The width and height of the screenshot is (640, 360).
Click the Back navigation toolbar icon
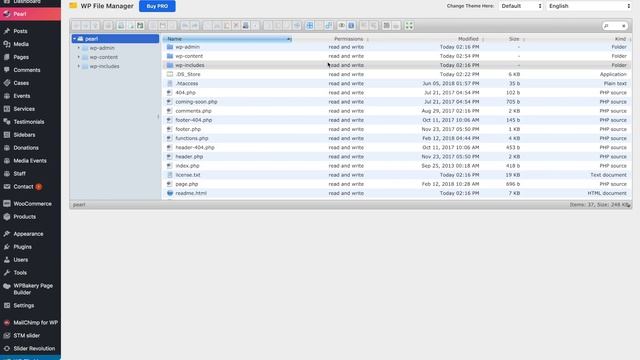pyautogui.click(x=76, y=25)
